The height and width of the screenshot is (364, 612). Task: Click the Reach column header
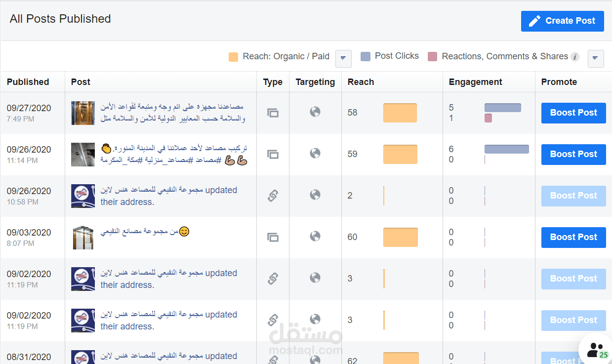pos(361,82)
